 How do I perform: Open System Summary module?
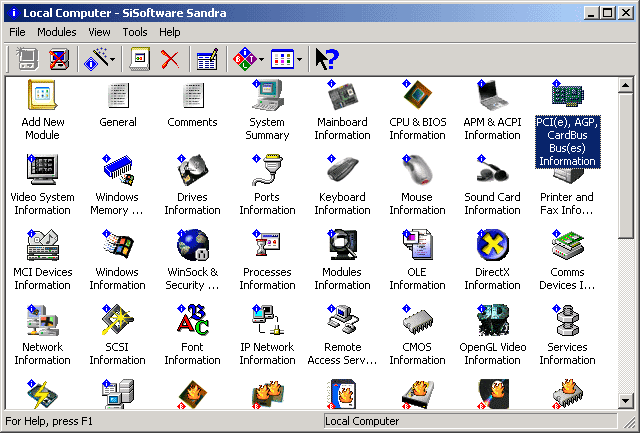(x=267, y=95)
